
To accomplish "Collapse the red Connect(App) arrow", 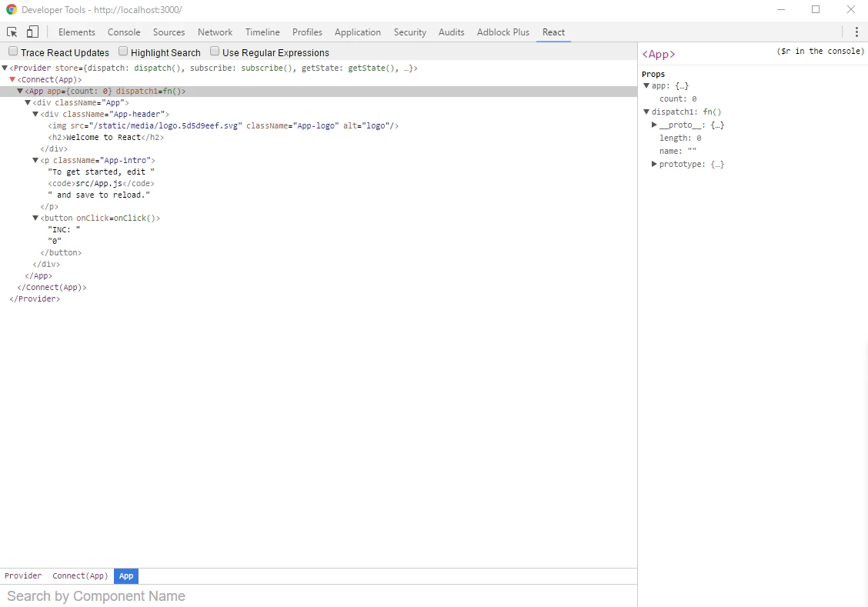I will (x=12, y=80).
